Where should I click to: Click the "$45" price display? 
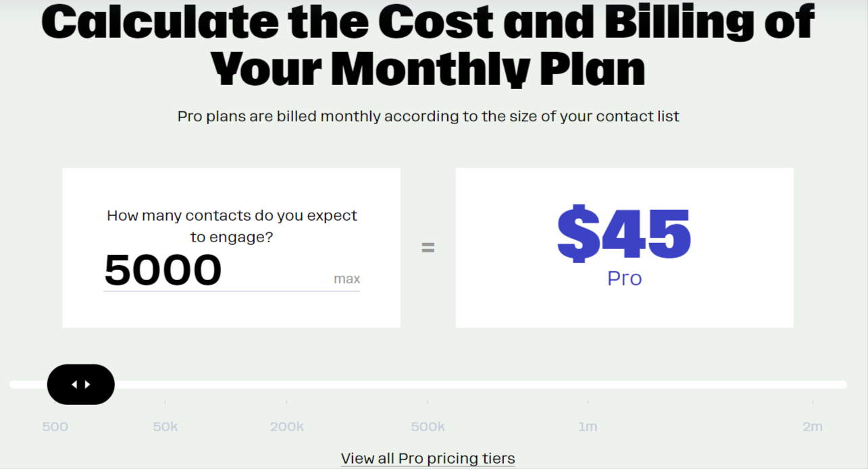623,233
